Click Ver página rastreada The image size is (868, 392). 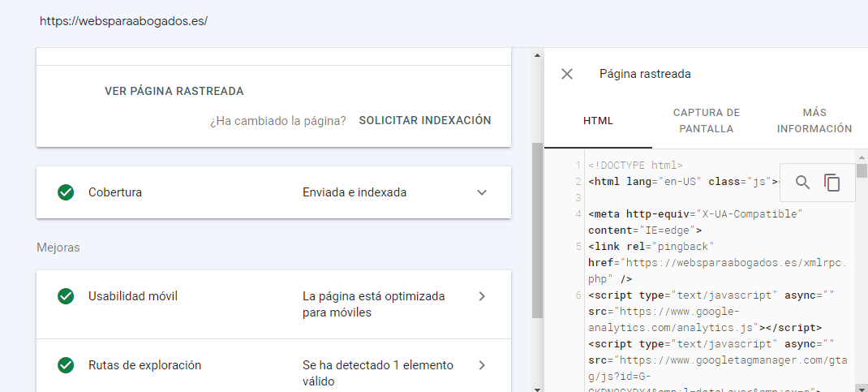point(174,92)
